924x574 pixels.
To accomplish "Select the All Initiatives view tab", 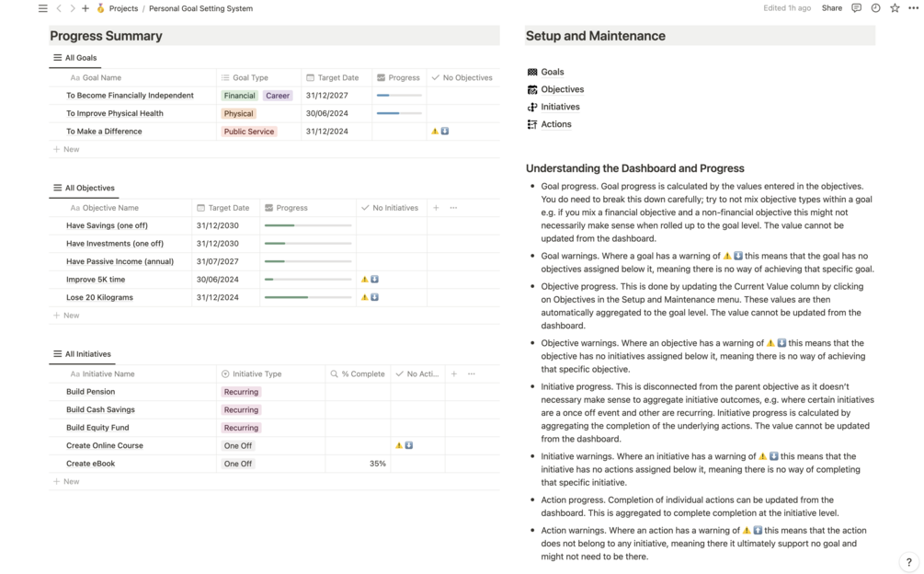I will click(82, 354).
